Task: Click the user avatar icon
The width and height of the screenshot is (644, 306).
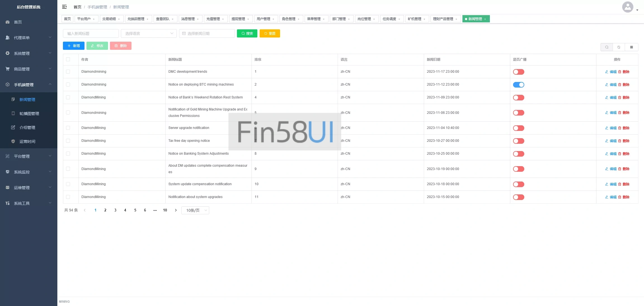Action: 627,7
